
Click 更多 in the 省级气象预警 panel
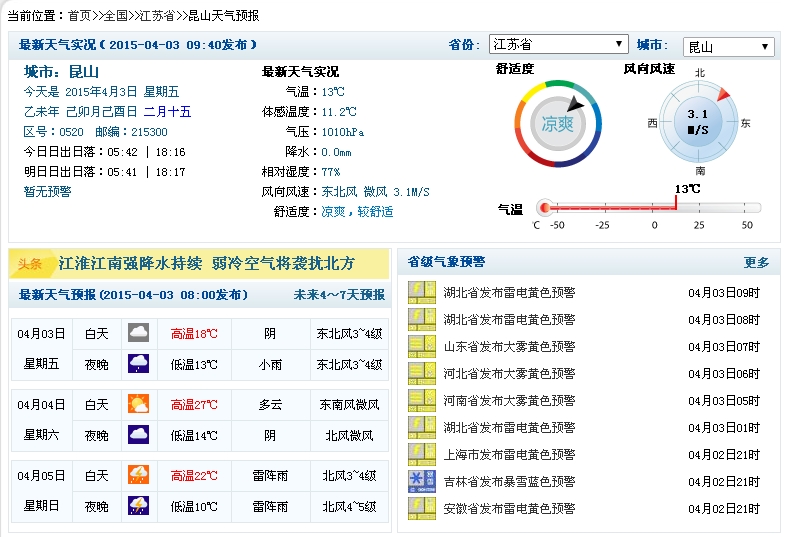click(x=756, y=262)
